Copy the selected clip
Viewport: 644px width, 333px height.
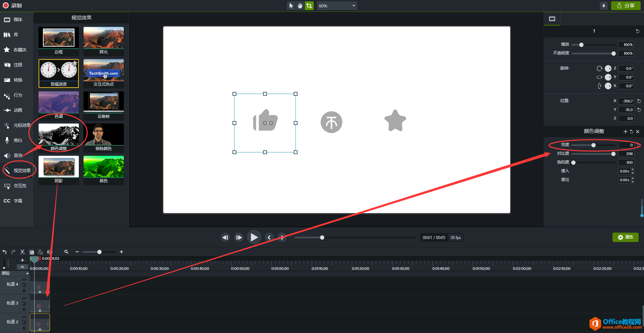point(32,252)
